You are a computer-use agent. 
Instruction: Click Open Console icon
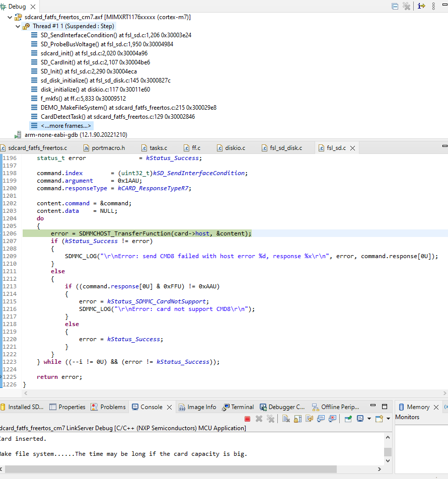379,419
